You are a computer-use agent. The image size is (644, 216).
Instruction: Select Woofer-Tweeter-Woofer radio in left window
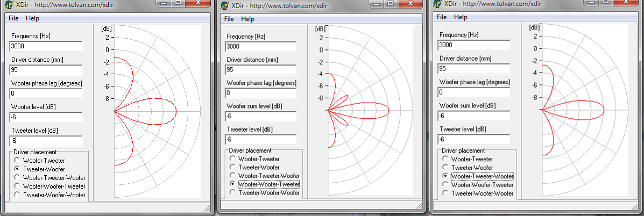(x=17, y=177)
